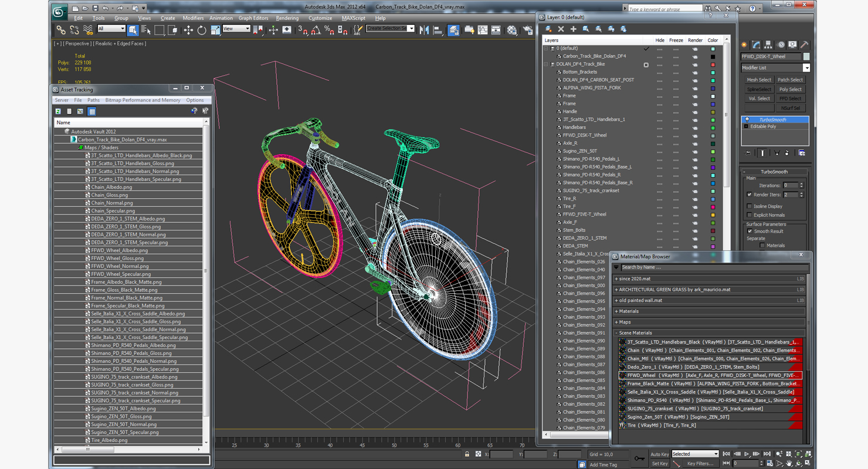Open the Curve Editor from toolbar
868x469 pixels.
tap(483, 30)
